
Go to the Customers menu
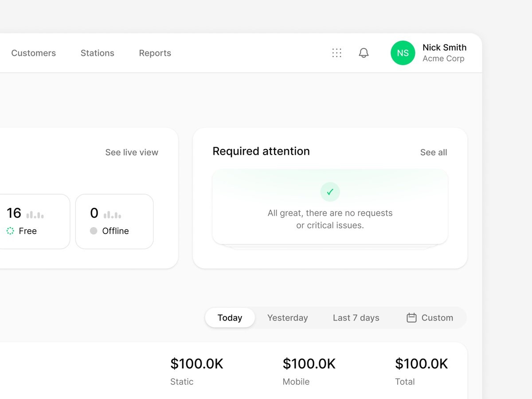tap(34, 53)
